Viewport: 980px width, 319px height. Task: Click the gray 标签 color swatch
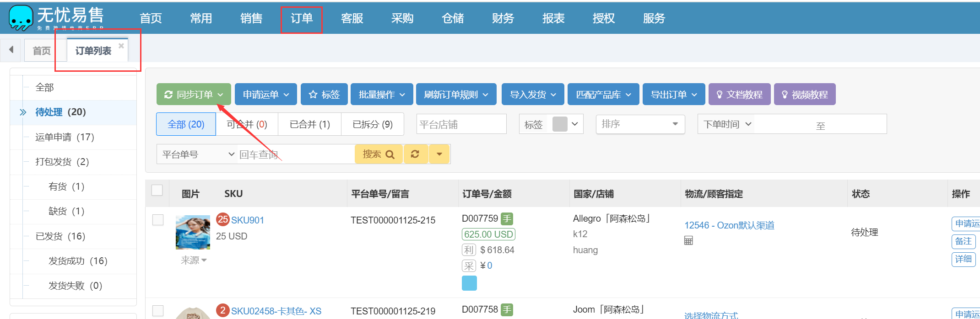560,124
